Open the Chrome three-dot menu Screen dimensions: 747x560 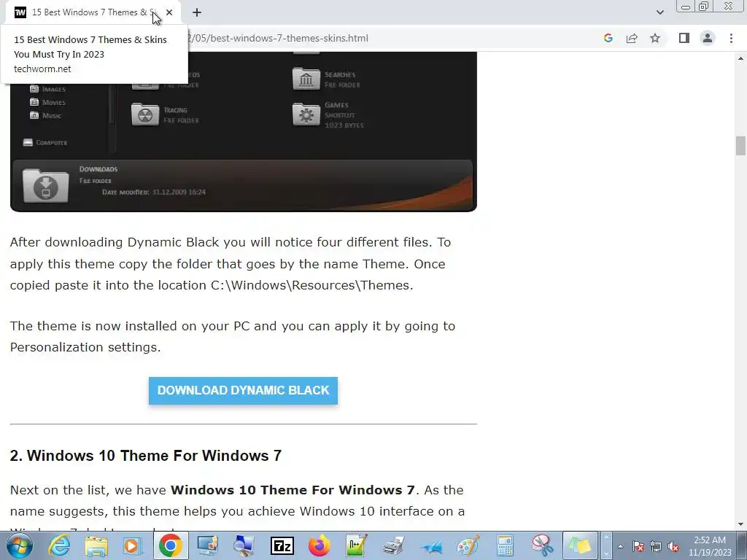[731, 38]
